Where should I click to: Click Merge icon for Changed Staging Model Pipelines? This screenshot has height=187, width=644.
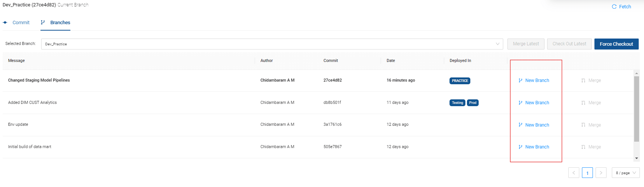(583, 80)
